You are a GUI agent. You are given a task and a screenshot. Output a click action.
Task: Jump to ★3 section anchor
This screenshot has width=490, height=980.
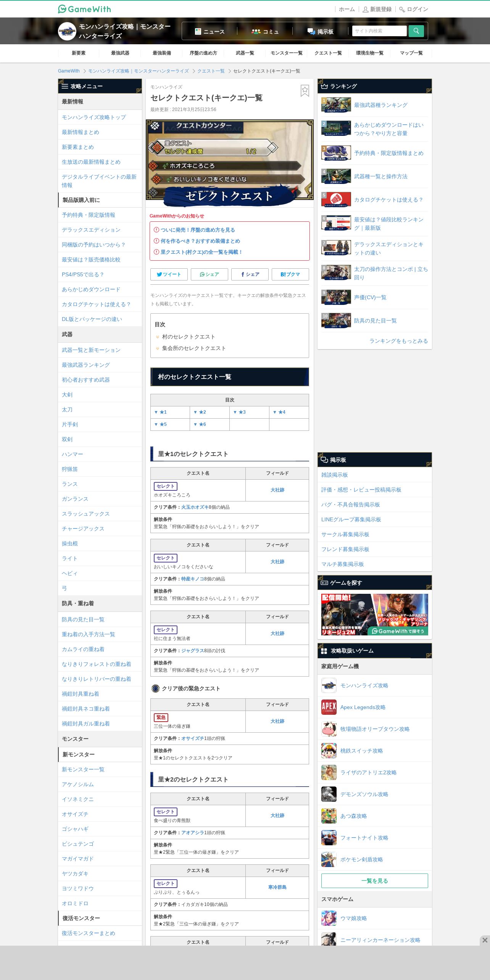point(240,412)
